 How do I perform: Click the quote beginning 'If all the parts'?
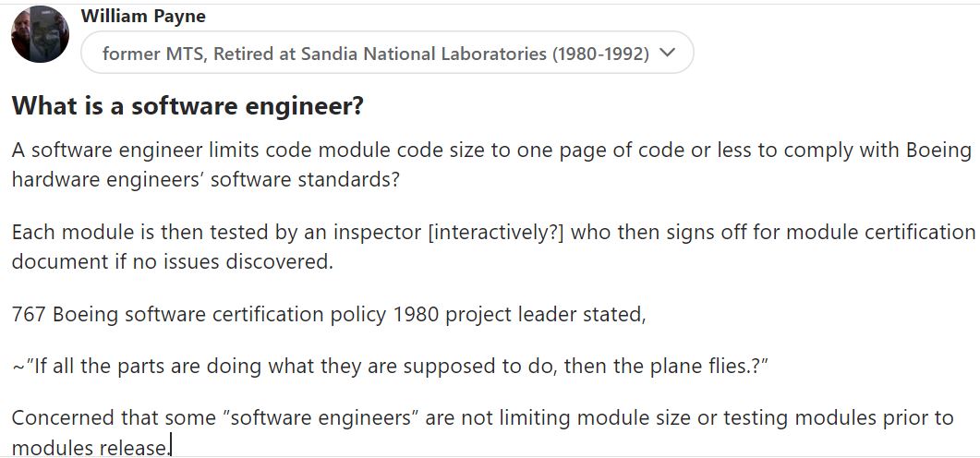pos(390,365)
